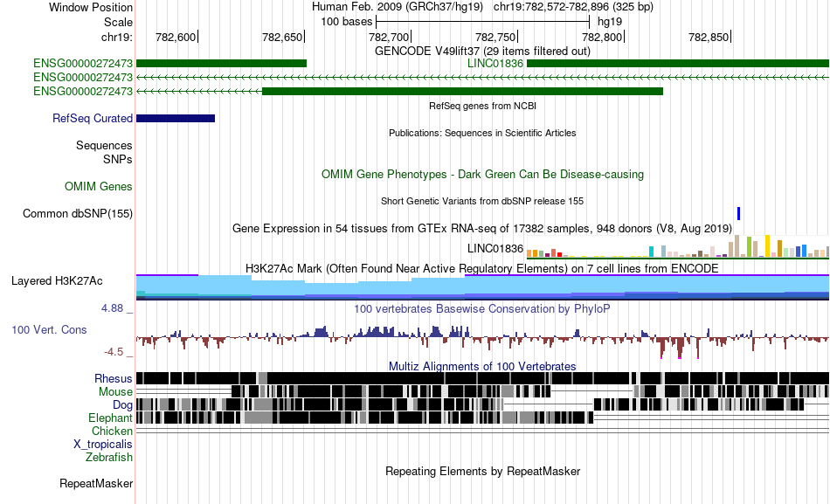The image size is (830, 504).
Task: Select the LINC01836 green exon bar
Action: coord(678,64)
